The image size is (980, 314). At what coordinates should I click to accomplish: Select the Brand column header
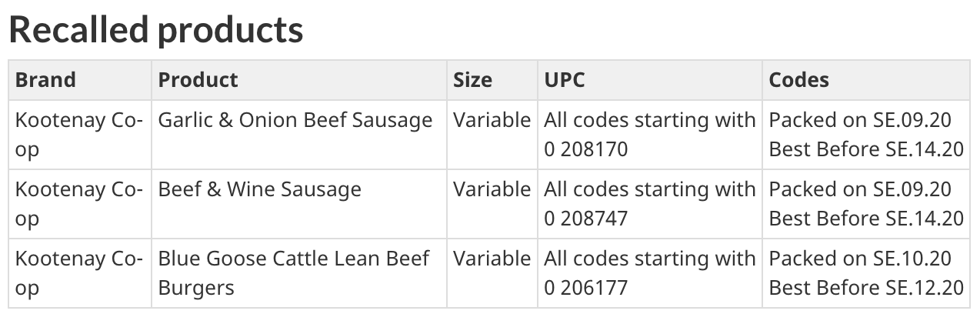[80, 80]
